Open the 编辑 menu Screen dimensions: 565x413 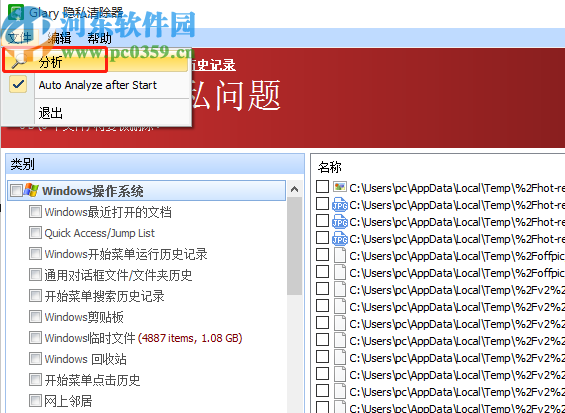59,38
